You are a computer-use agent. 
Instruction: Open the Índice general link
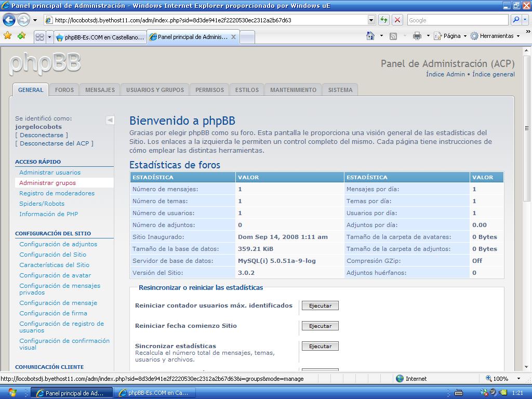[494, 74]
